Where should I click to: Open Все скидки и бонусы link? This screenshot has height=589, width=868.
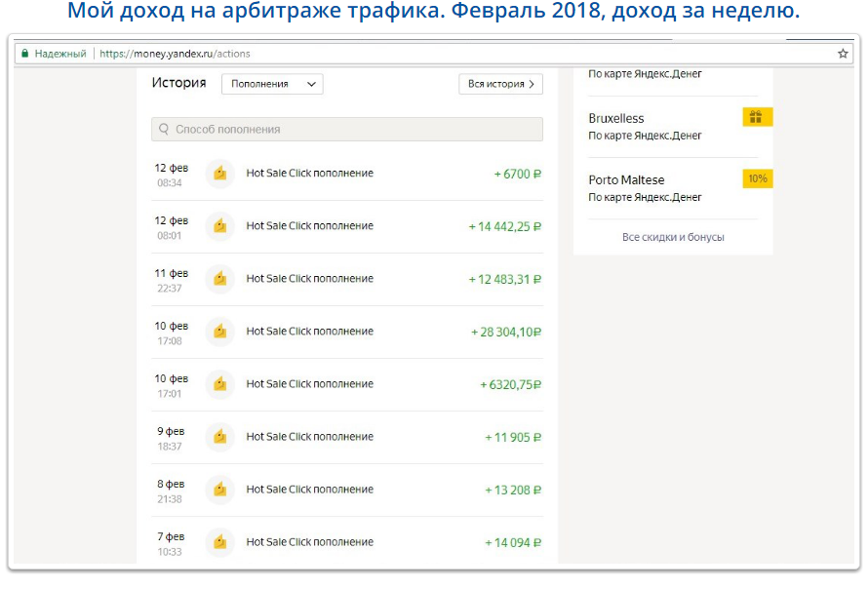click(673, 237)
